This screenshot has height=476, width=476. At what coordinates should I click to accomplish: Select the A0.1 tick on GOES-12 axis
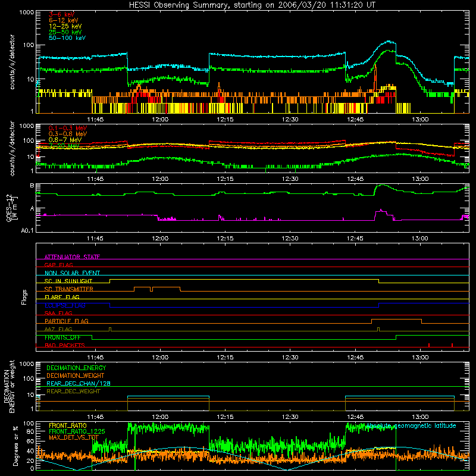[x=27, y=231]
